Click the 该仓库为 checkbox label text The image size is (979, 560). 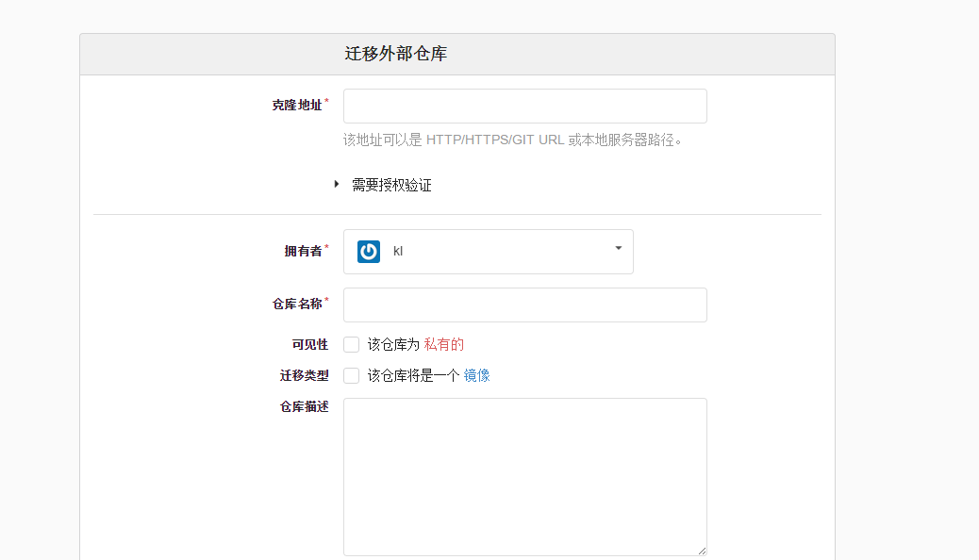point(393,344)
